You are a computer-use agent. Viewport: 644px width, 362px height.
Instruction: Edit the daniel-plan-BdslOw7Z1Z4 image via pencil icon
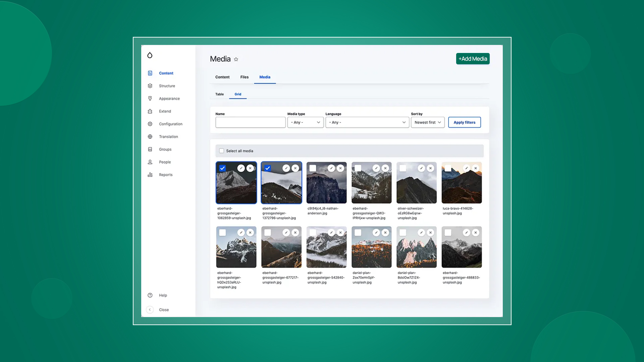pos(421,233)
